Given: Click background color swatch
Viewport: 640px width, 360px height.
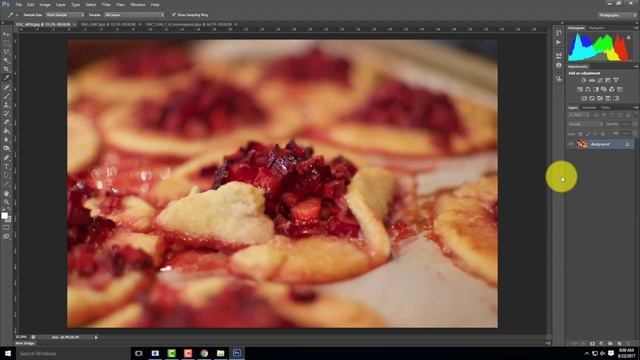Looking at the screenshot, I should [8, 219].
